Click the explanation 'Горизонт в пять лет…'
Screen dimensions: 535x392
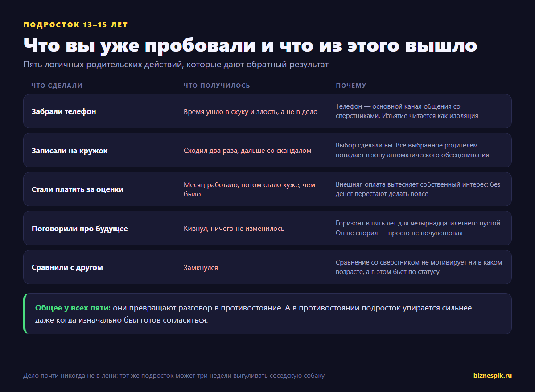419,228
